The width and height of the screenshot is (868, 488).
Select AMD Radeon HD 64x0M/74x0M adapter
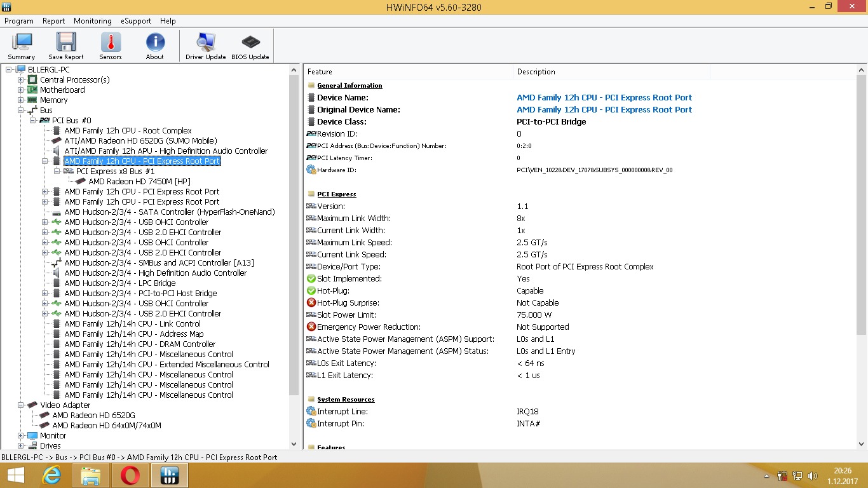[x=107, y=425]
